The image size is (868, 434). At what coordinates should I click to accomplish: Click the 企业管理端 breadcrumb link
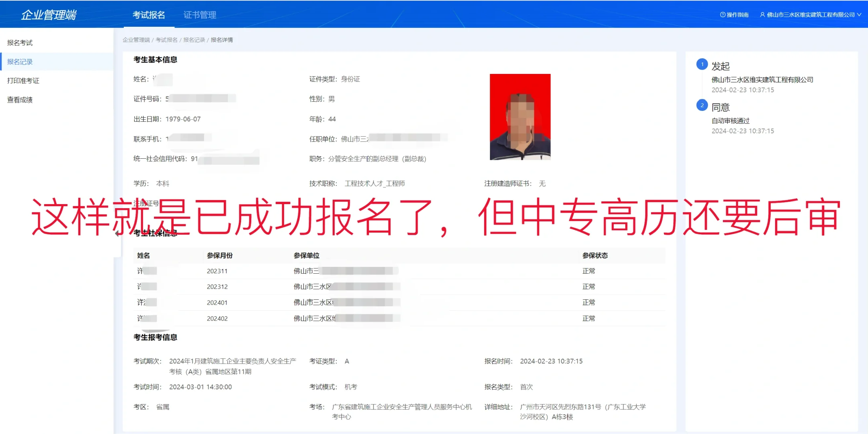(x=136, y=40)
